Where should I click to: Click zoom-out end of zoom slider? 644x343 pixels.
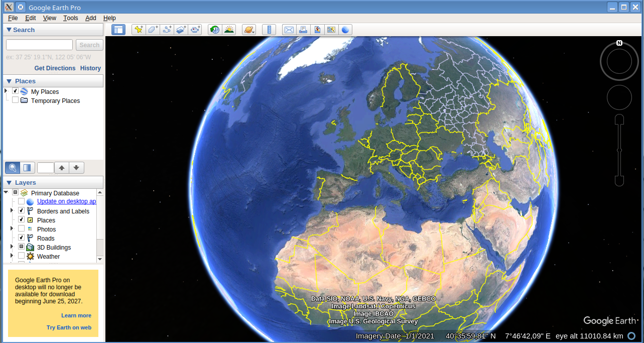click(x=619, y=181)
